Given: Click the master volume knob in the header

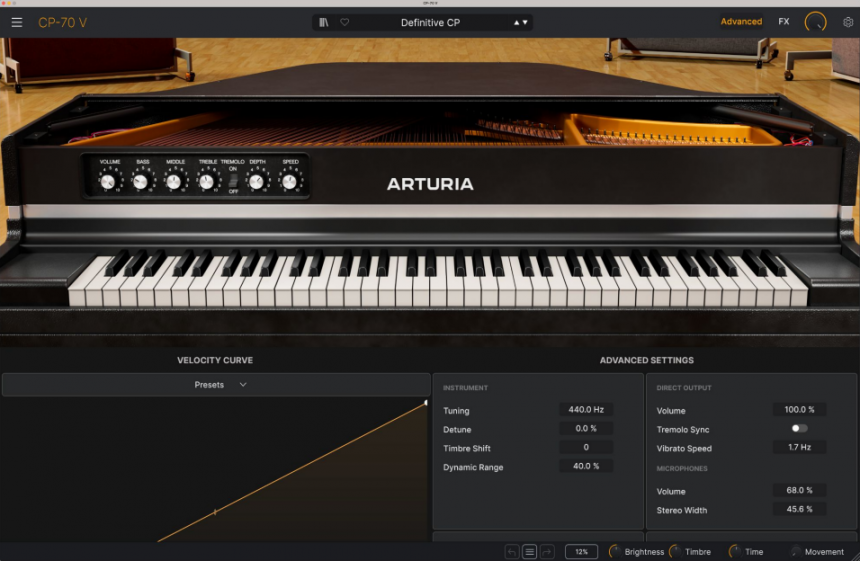Looking at the screenshot, I should tap(815, 22).
